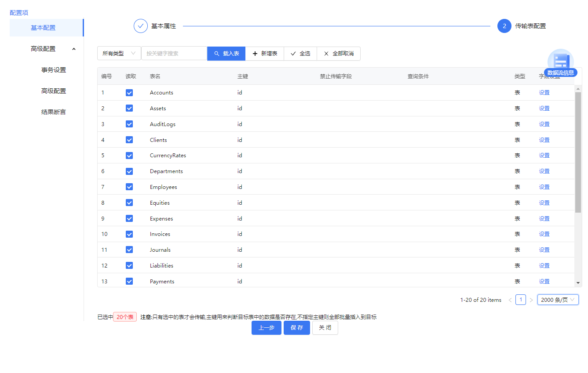Click the 载入表 button
The width and height of the screenshot is (588, 373).
click(x=226, y=53)
